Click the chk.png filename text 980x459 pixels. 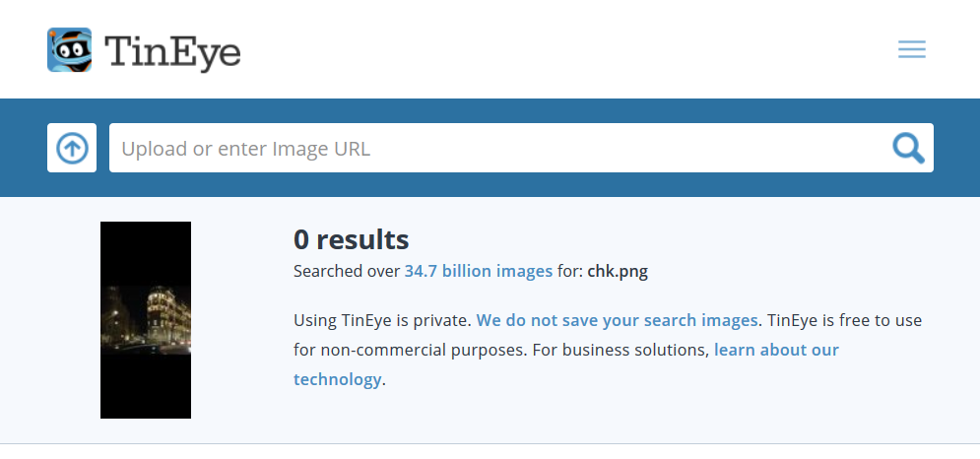pyautogui.click(x=618, y=271)
